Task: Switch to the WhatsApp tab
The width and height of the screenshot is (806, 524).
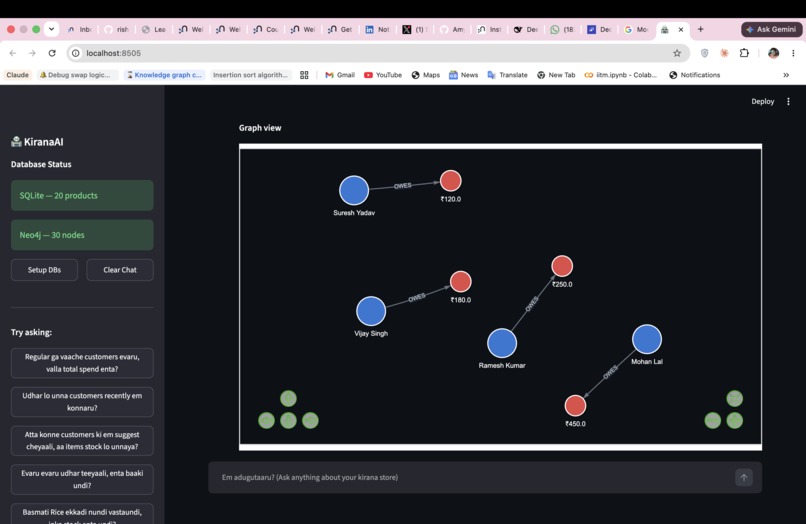Action: tap(562, 30)
